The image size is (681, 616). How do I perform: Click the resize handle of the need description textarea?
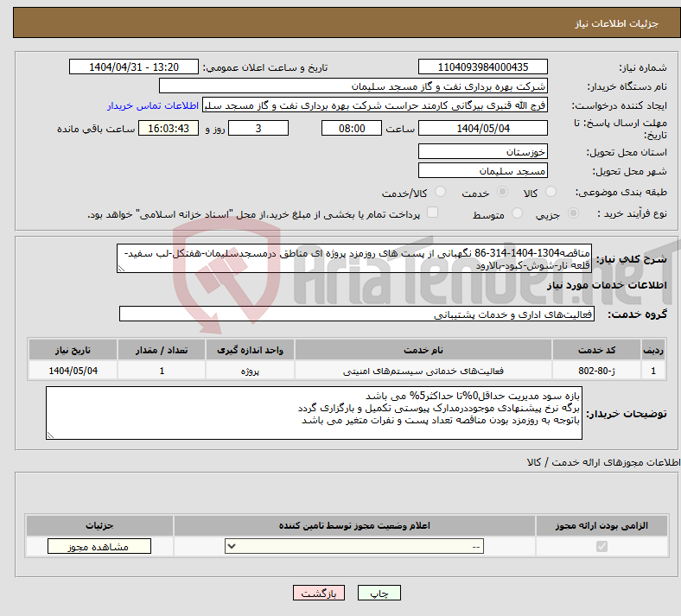click(x=121, y=270)
